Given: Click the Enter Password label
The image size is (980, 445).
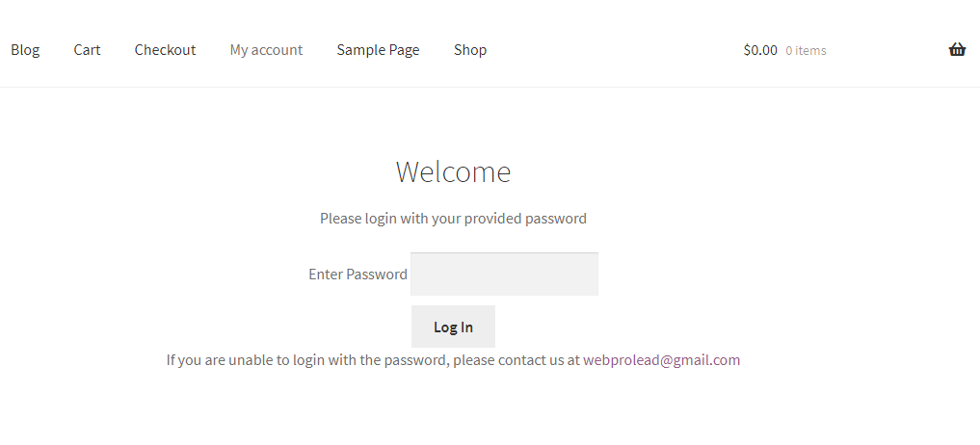Looking at the screenshot, I should (358, 275).
